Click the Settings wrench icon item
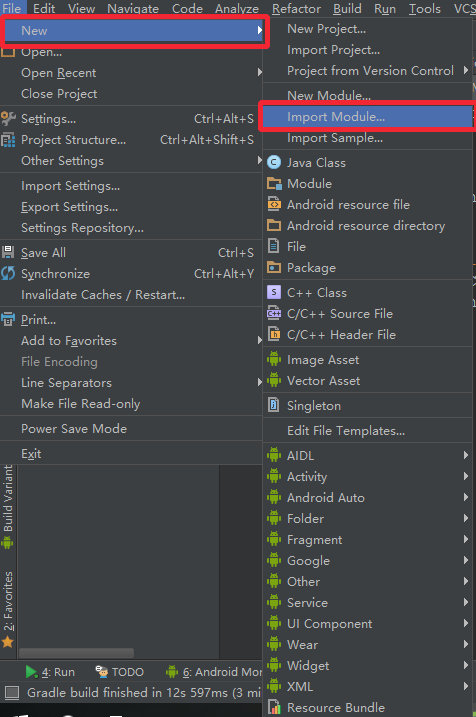This screenshot has width=476, height=717. point(8,118)
